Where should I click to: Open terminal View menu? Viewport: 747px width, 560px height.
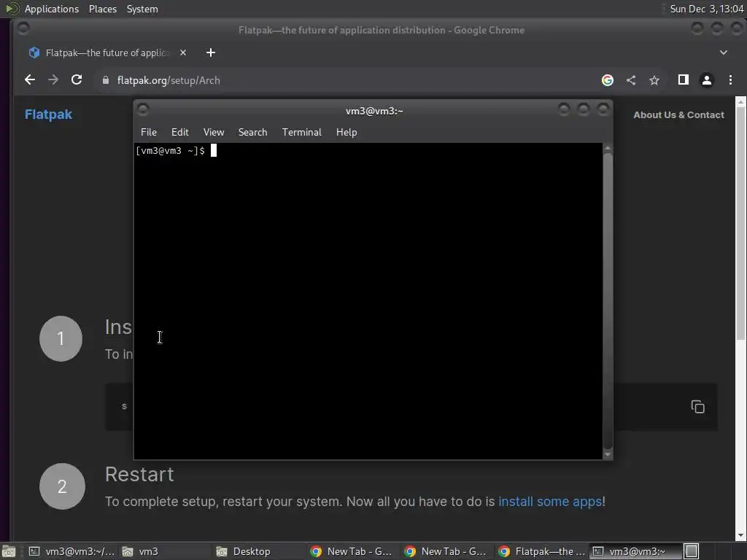pos(214,133)
